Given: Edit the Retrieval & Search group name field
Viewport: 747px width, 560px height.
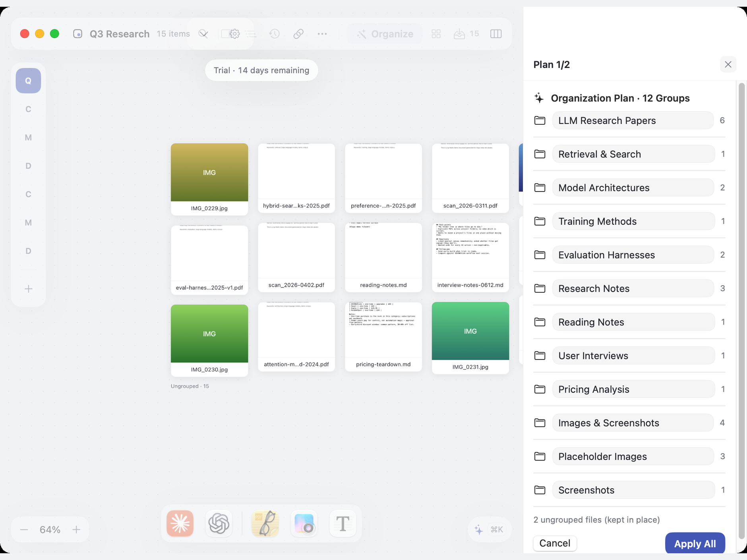Looking at the screenshot, I should pyautogui.click(x=633, y=154).
